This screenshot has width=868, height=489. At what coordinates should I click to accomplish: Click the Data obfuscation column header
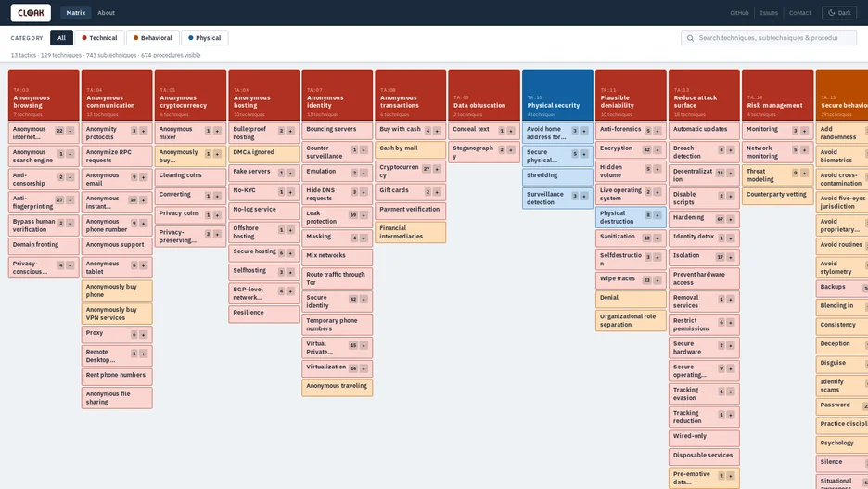[484, 95]
